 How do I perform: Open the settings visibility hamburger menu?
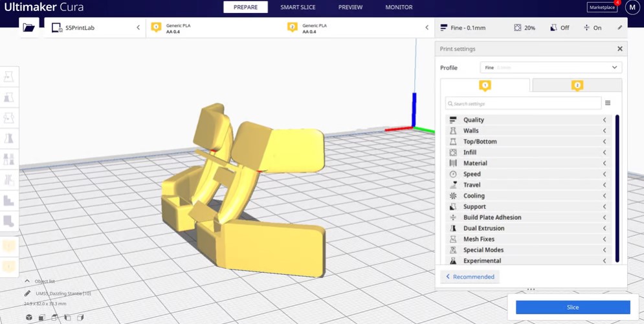click(608, 103)
